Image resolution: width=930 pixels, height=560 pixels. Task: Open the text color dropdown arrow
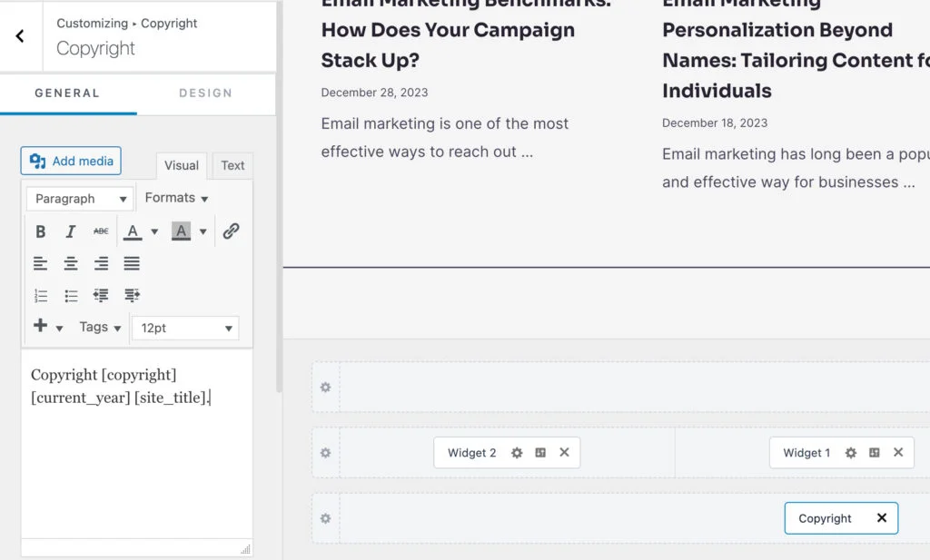[x=154, y=231]
